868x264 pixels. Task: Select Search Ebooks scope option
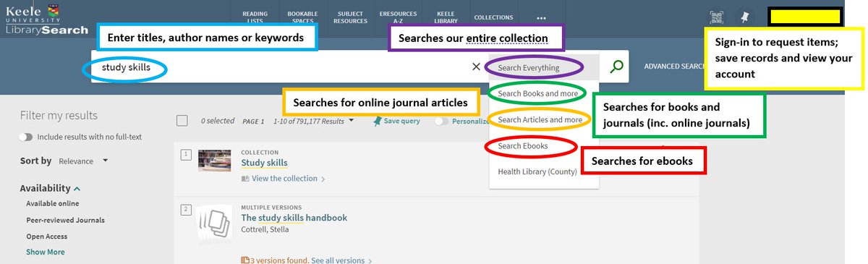(x=544, y=145)
